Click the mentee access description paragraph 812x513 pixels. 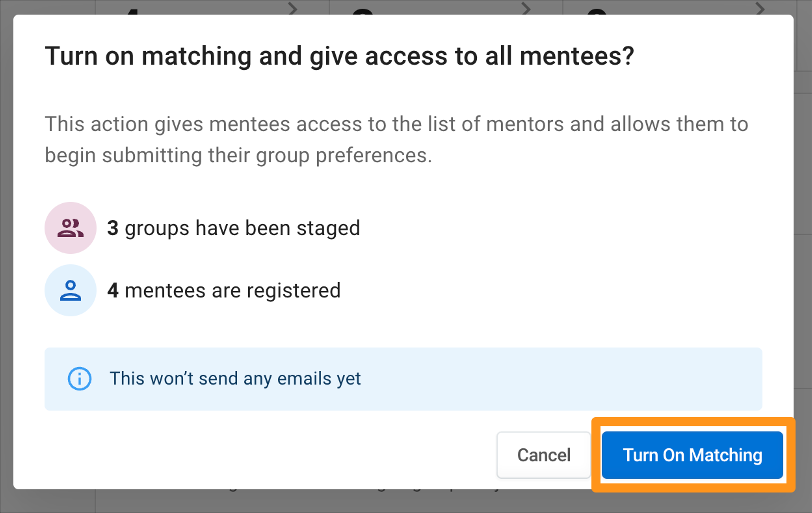pyautogui.click(x=397, y=139)
